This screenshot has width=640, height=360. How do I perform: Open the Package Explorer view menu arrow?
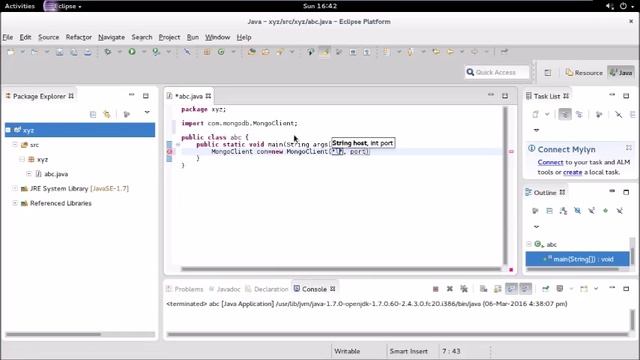pyautogui.click(x=147, y=112)
